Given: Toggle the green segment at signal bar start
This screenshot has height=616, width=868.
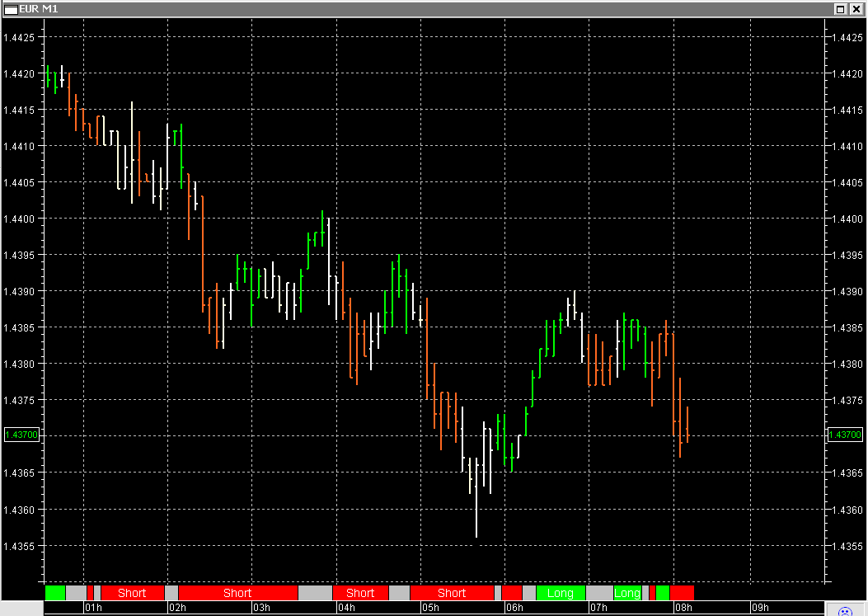Looking at the screenshot, I should 54,592.
